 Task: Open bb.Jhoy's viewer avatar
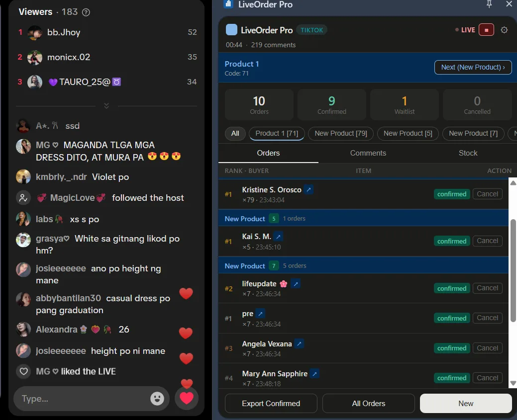[35, 32]
